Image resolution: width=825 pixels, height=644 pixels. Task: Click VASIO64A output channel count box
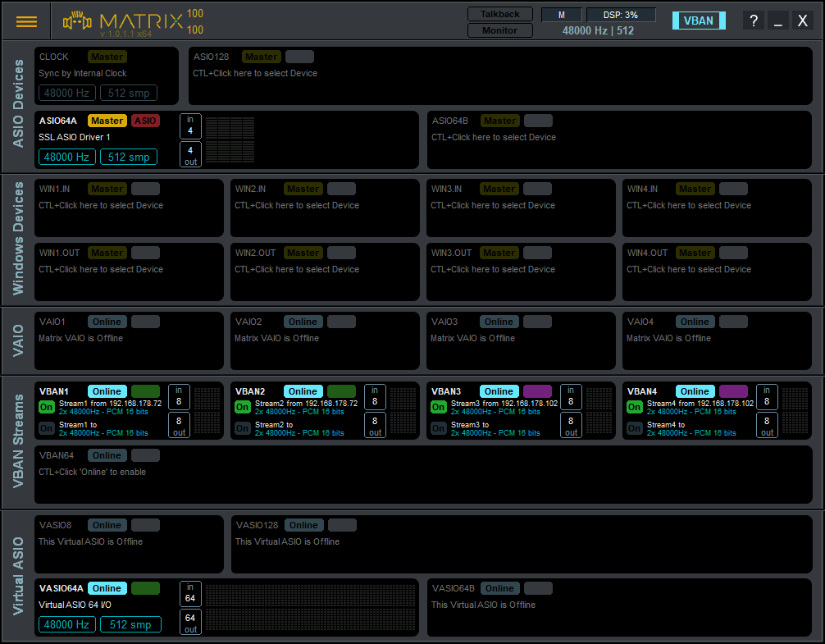tap(190, 622)
